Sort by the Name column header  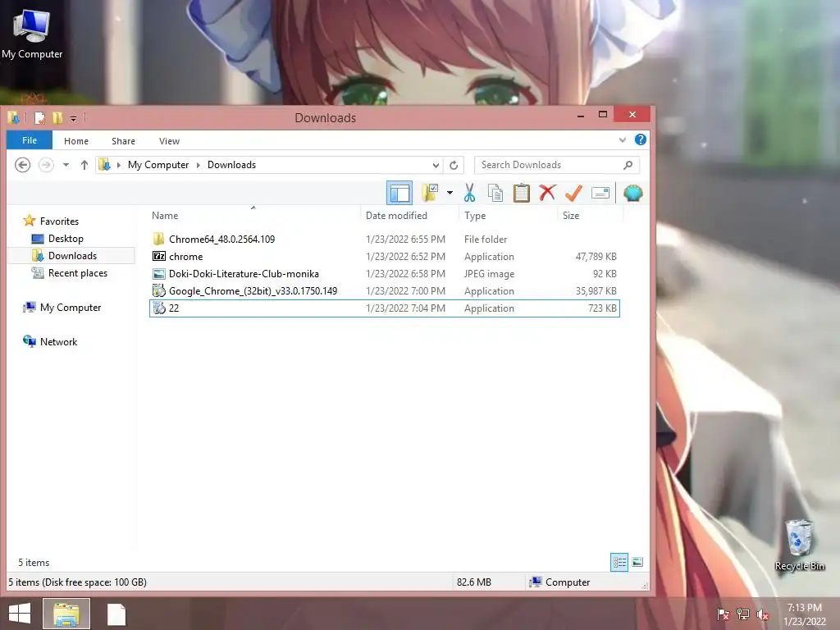point(164,216)
